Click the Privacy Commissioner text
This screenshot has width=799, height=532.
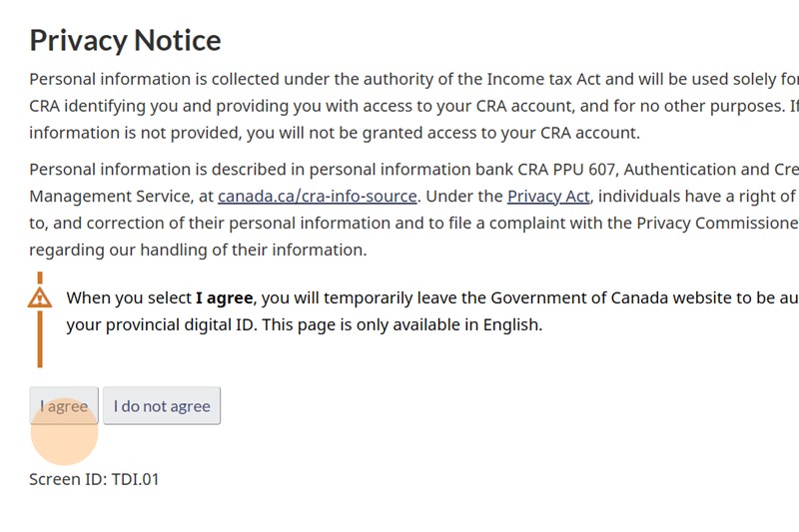pos(717,224)
